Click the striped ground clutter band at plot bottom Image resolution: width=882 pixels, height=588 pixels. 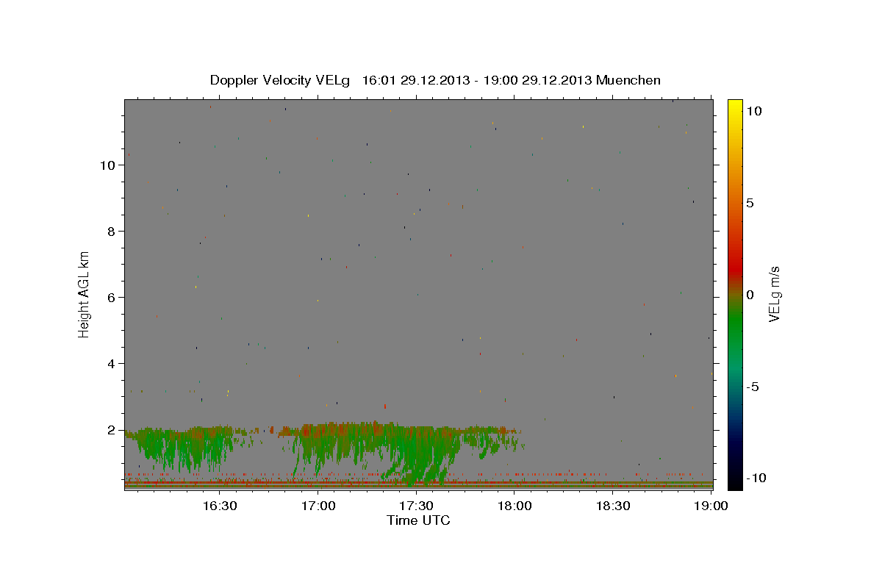coord(419,485)
